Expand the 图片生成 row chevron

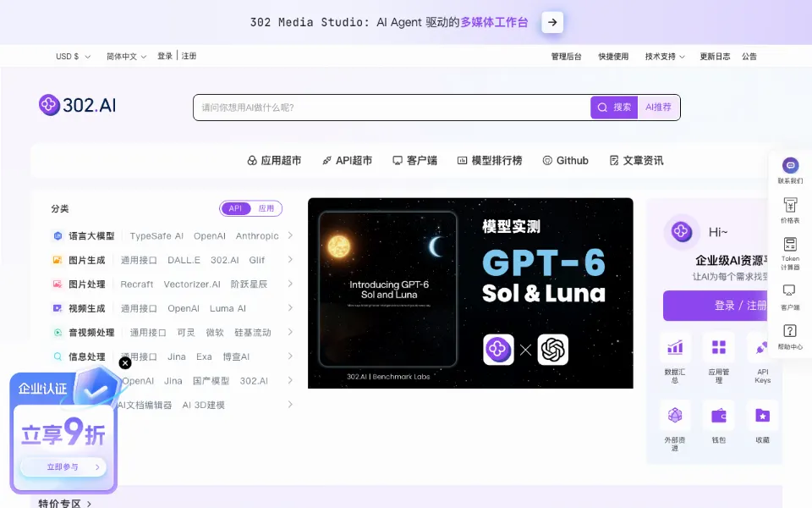(290, 259)
